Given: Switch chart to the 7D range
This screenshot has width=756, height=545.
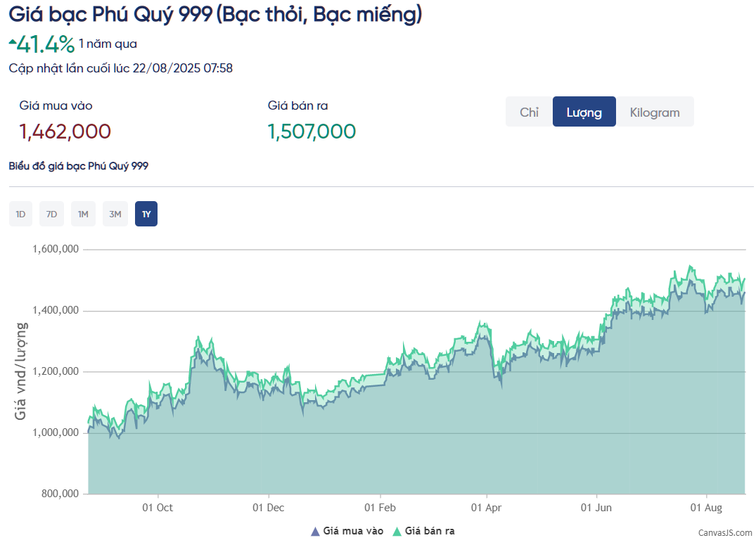Looking at the screenshot, I should click(51, 214).
